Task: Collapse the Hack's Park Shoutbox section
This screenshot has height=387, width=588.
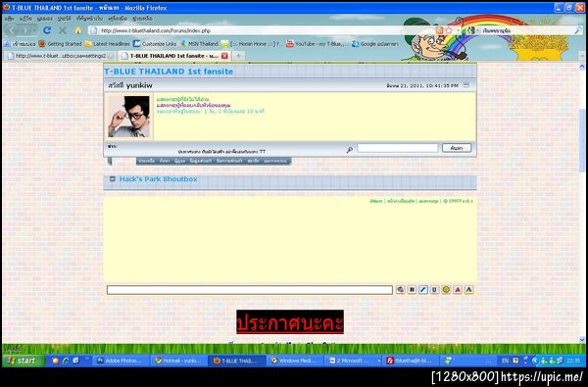Action: pyautogui.click(x=113, y=179)
